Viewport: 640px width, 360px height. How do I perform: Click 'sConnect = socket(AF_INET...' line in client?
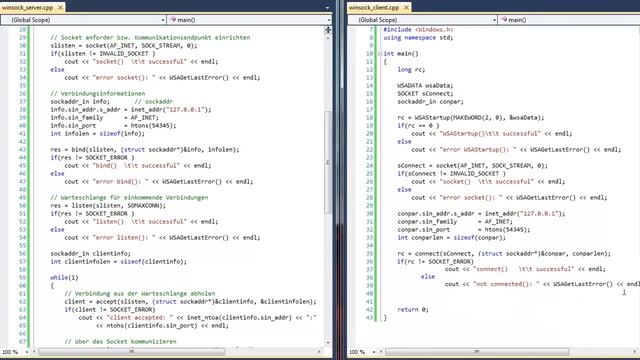click(473, 165)
